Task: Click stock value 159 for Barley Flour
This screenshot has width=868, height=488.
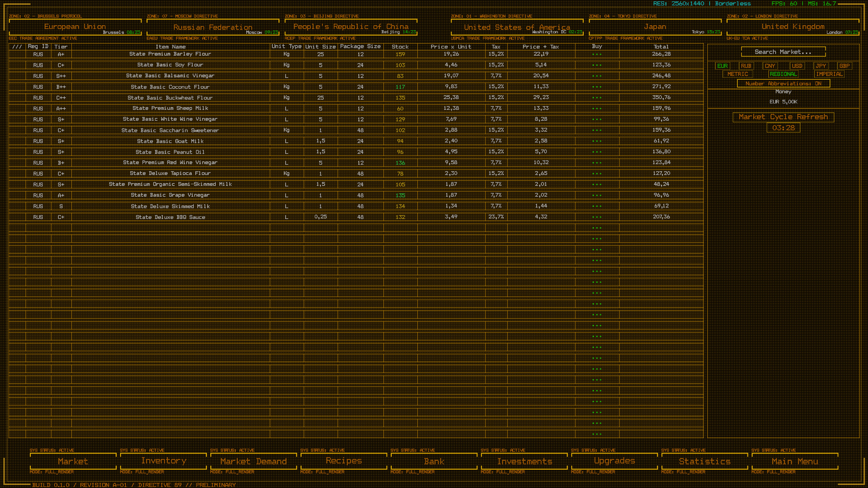Action: click(x=400, y=54)
